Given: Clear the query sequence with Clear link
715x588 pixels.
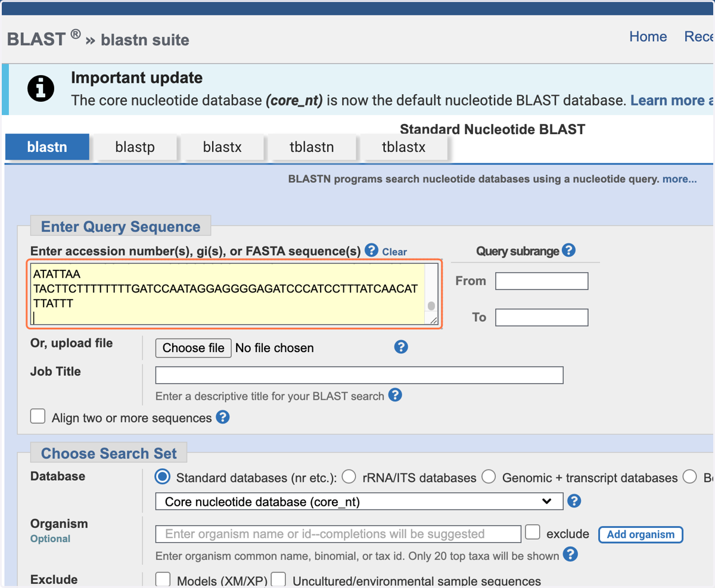Looking at the screenshot, I should pyautogui.click(x=394, y=252).
